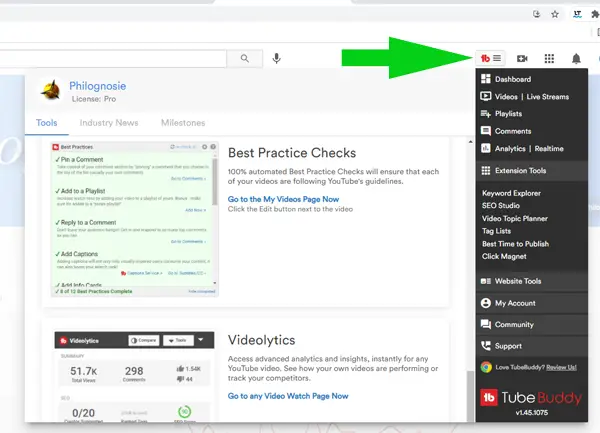The width and height of the screenshot is (600, 433).
Task: Click the create video camera icon
Action: click(x=522, y=59)
